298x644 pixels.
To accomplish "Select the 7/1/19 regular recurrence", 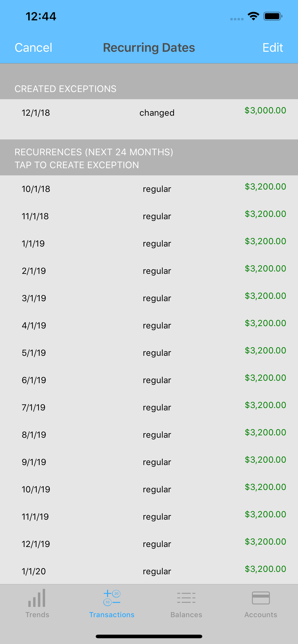I will pyautogui.click(x=149, y=408).
